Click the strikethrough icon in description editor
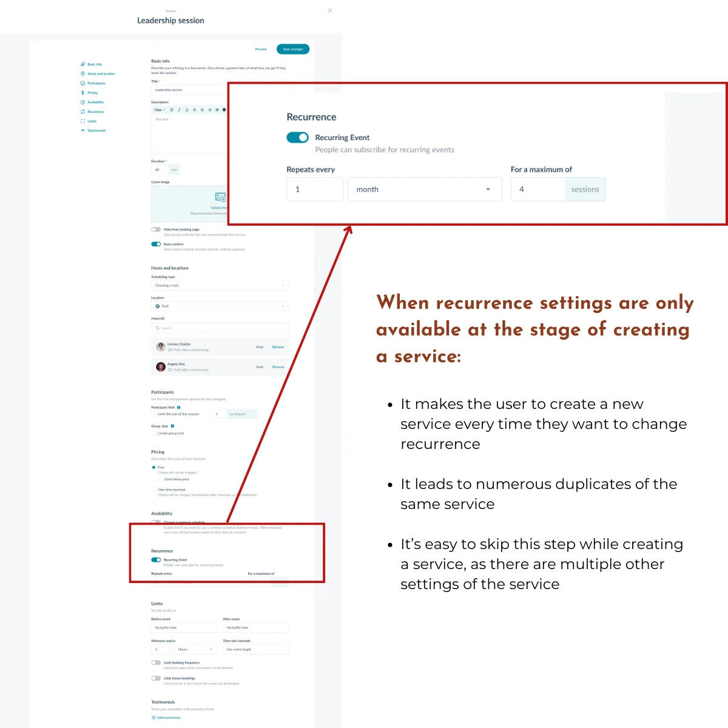 click(194, 110)
